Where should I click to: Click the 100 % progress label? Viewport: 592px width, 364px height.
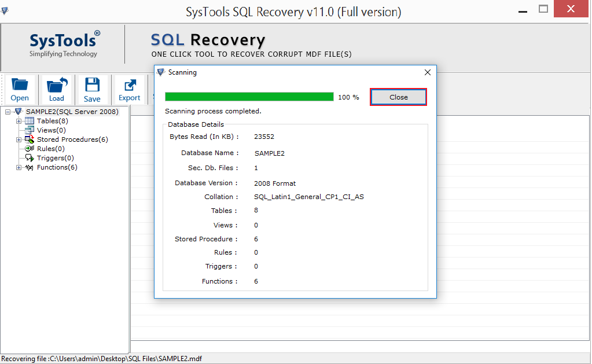348,97
